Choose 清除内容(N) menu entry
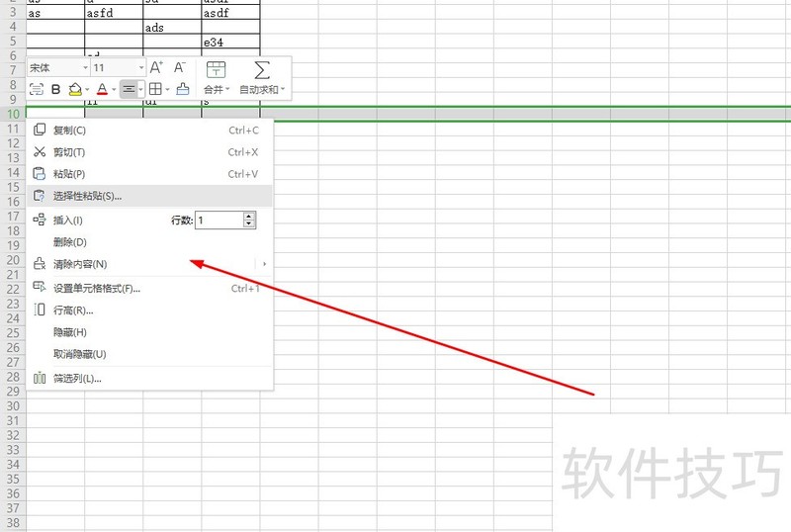The image size is (791, 532). pyautogui.click(x=149, y=264)
